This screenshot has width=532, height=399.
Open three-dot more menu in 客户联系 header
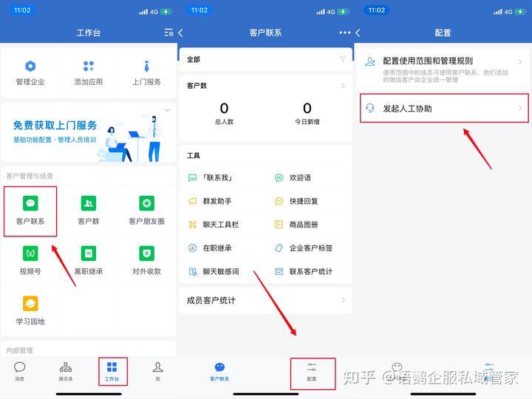[x=344, y=33]
